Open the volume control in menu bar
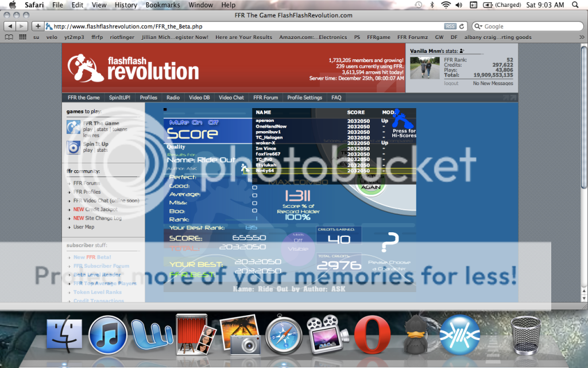 [460, 5]
